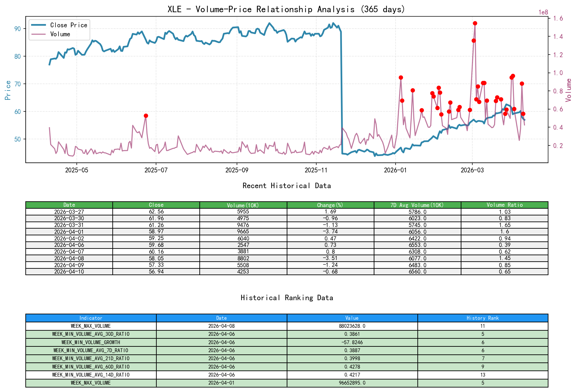Click the '2026-01' x-axis label
Image resolution: width=577 pixels, height=392 pixels.
click(395, 170)
